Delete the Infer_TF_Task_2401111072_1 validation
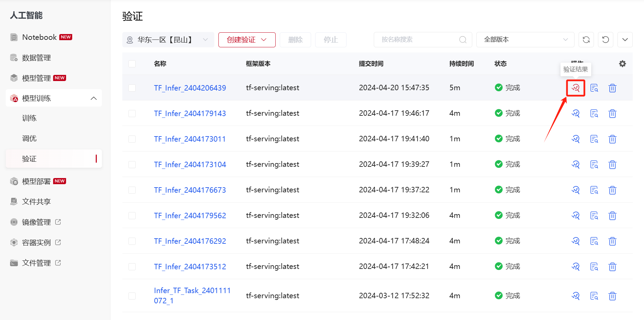This screenshot has width=644, height=320. click(612, 296)
